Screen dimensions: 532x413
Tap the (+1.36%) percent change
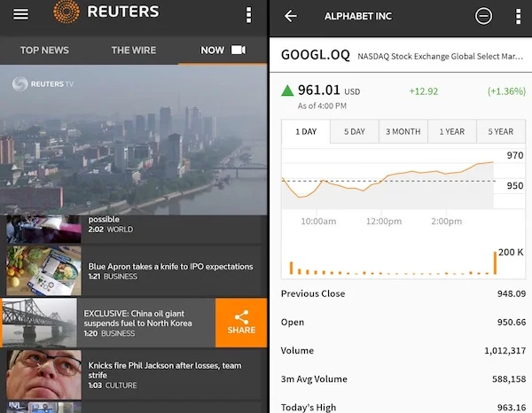[506, 91]
